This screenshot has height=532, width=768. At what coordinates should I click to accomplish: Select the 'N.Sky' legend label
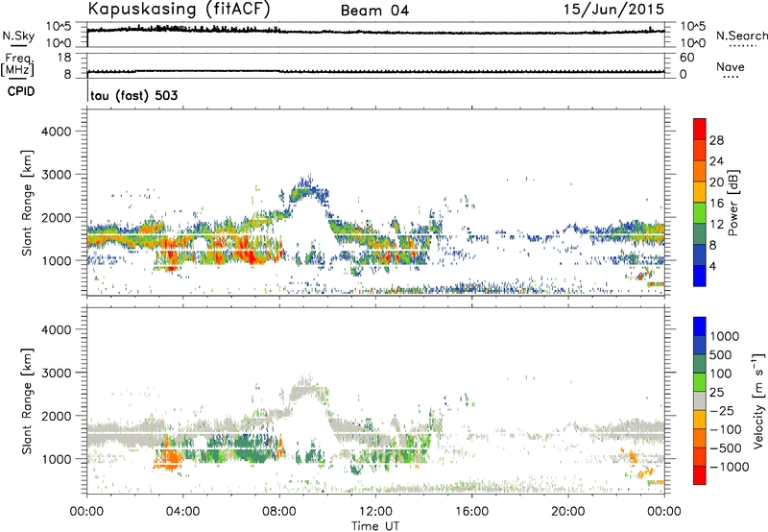pyautogui.click(x=18, y=36)
